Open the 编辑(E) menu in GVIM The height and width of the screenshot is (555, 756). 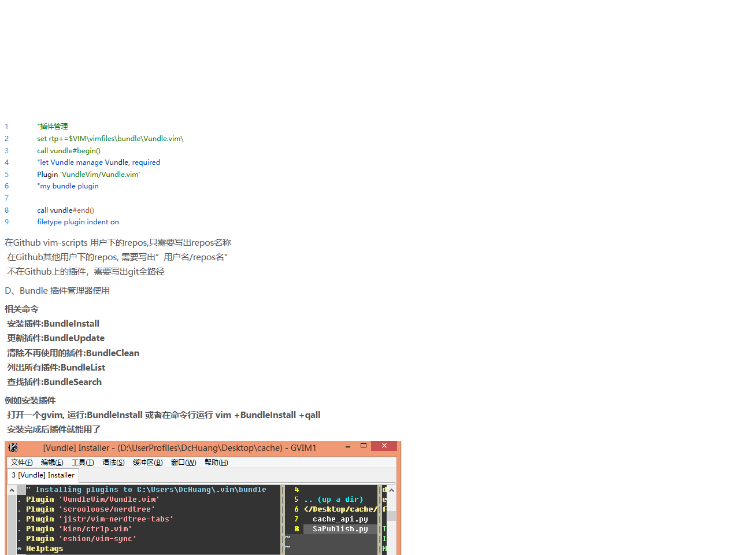52,462
